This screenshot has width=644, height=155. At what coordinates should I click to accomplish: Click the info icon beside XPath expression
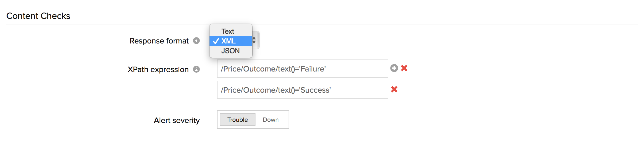(196, 69)
